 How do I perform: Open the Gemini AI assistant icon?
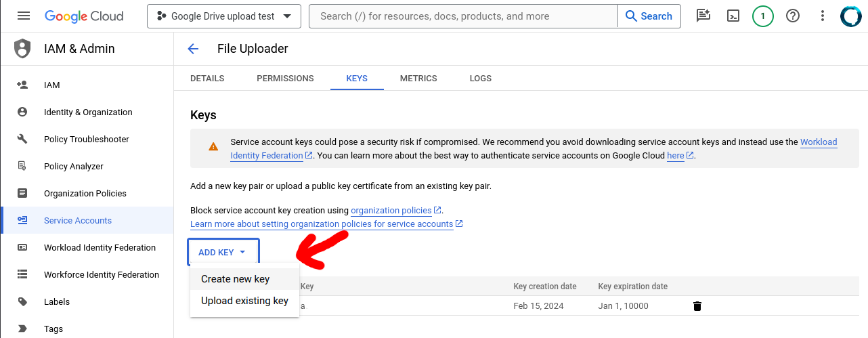(x=703, y=16)
